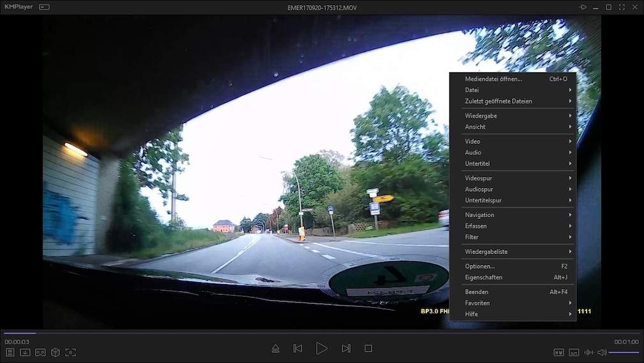This screenshot has width=644, height=363.
Task: Toggle the subtitle display icon
Action: pyautogui.click(x=574, y=352)
